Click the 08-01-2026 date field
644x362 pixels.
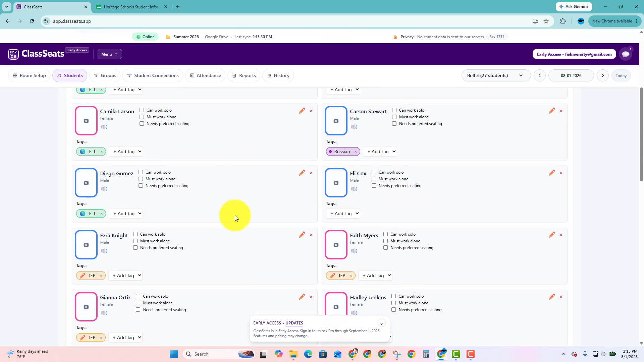click(x=571, y=76)
